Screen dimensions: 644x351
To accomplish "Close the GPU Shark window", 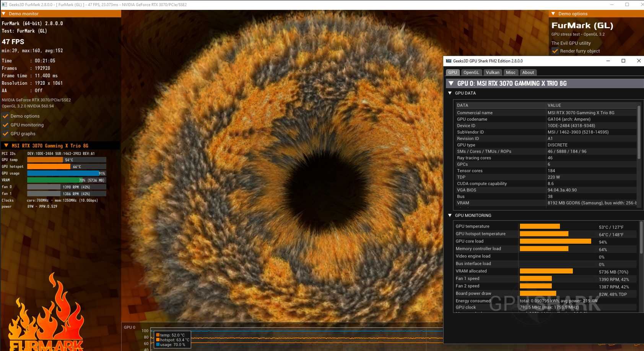I will (x=639, y=61).
